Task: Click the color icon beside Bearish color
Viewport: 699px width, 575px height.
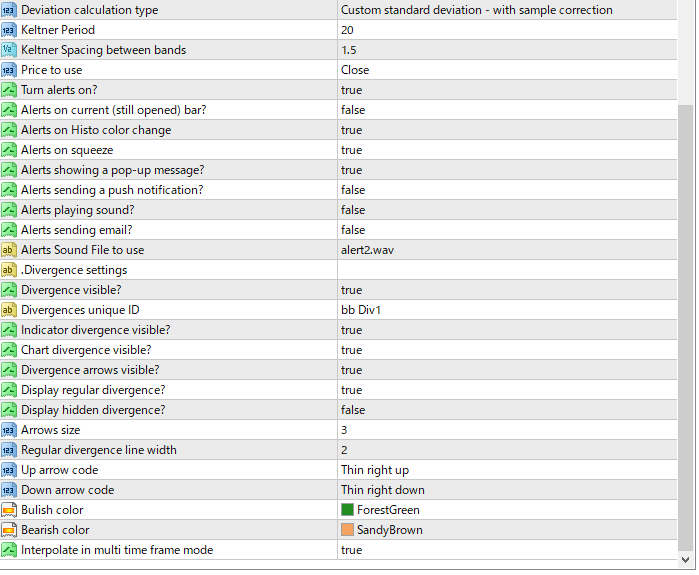Action: click(x=8, y=530)
